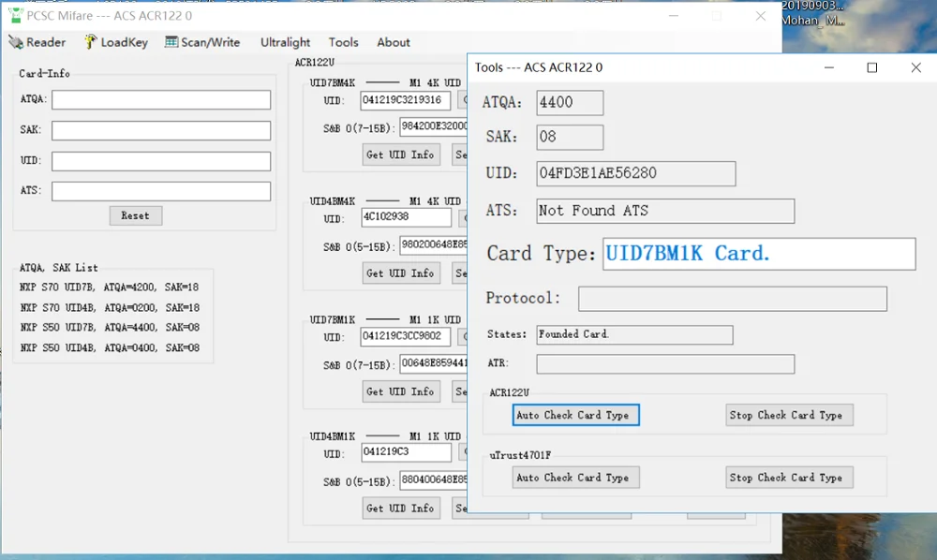Screen dimensions: 937x560
Task: Open the Tools menu
Action: [x=344, y=42]
